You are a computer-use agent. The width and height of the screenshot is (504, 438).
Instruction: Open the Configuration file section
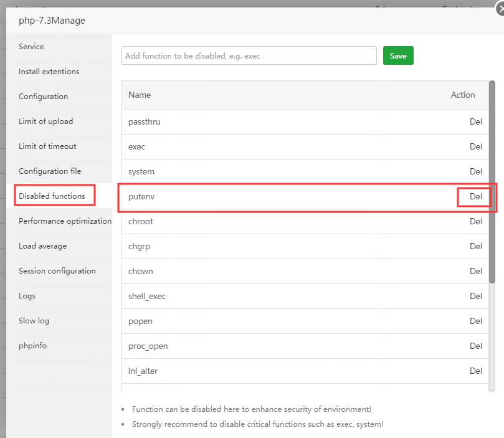[50, 171]
